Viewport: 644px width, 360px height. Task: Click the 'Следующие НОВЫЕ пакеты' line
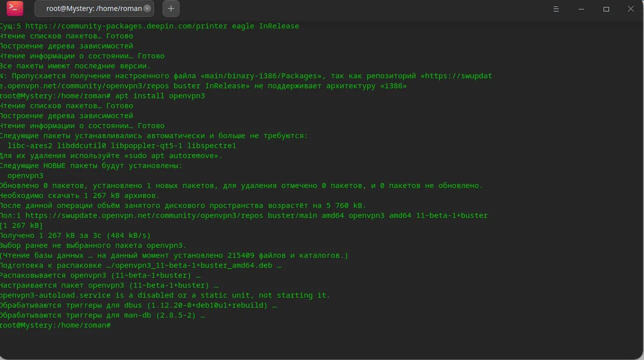[x=91, y=166]
